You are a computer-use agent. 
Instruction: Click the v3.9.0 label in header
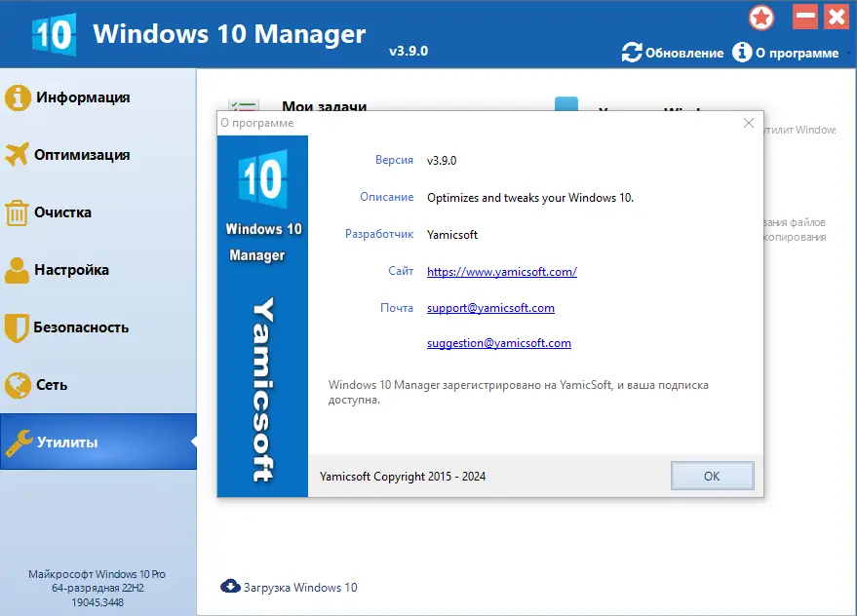coord(409,52)
